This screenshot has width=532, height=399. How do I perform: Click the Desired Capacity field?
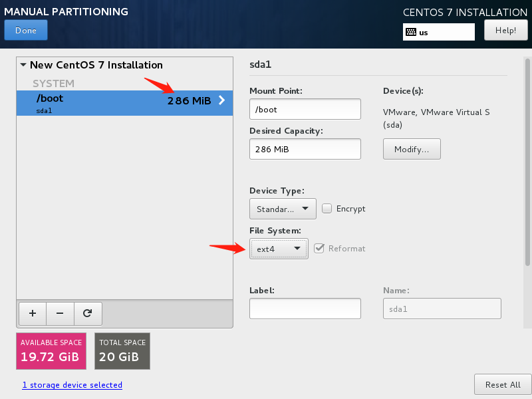pos(305,149)
